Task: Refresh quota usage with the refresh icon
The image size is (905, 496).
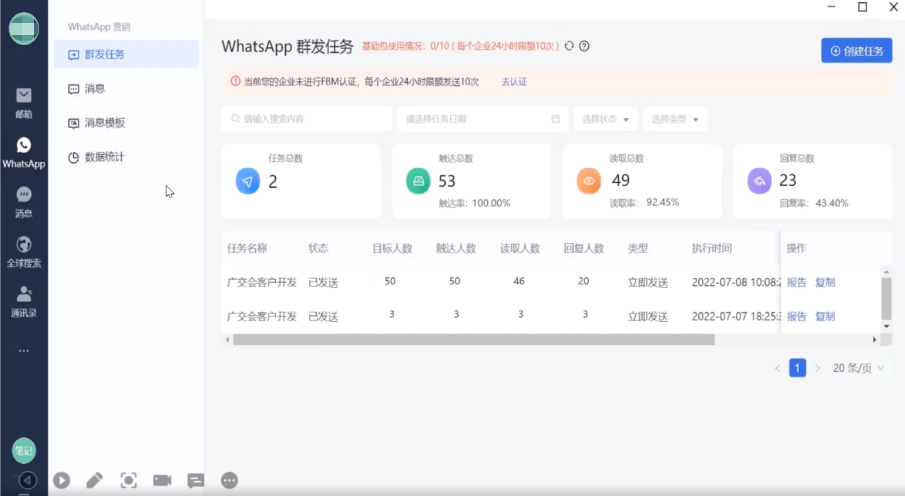Action: point(569,46)
